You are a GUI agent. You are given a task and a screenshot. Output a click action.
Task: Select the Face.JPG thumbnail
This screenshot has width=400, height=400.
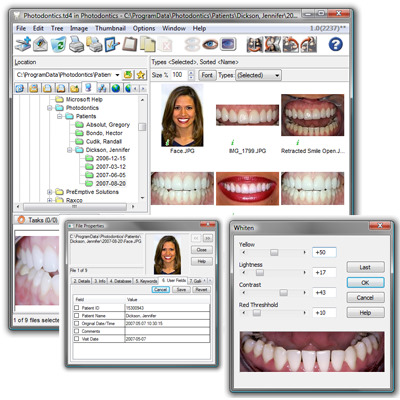(182, 115)
